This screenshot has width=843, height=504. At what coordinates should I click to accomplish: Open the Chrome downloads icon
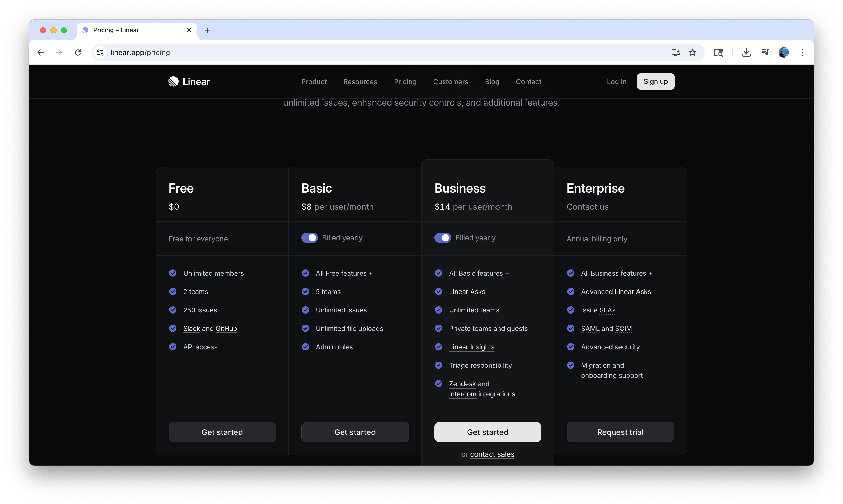746,52
